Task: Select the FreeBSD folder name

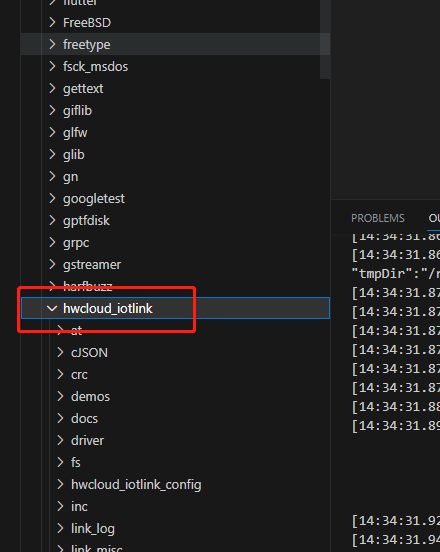Action: [x=87, y=23]
